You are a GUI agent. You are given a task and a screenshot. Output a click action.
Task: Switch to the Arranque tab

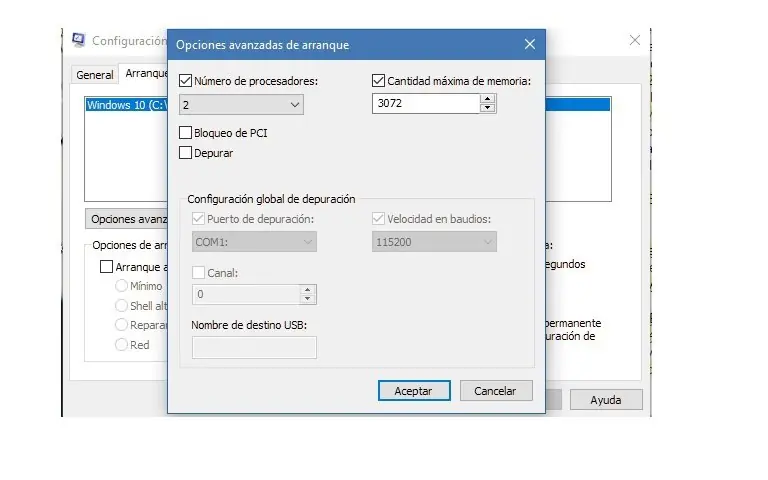tap(145, 73)
